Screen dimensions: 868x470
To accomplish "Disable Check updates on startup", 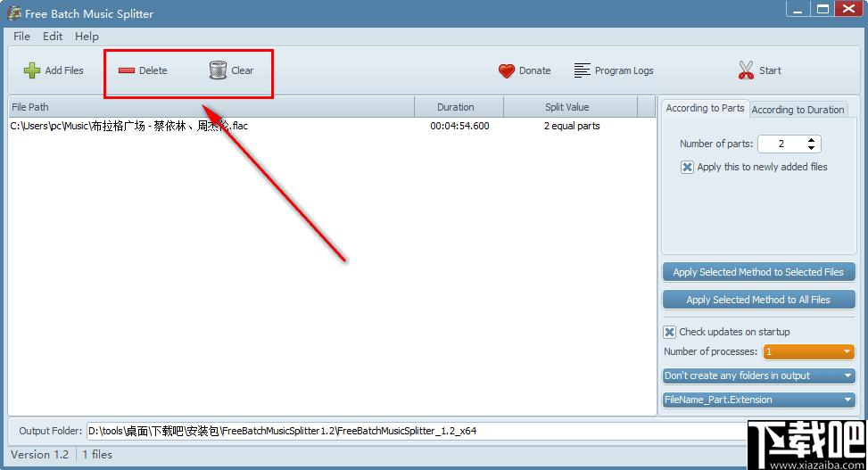I will (670, 332).
